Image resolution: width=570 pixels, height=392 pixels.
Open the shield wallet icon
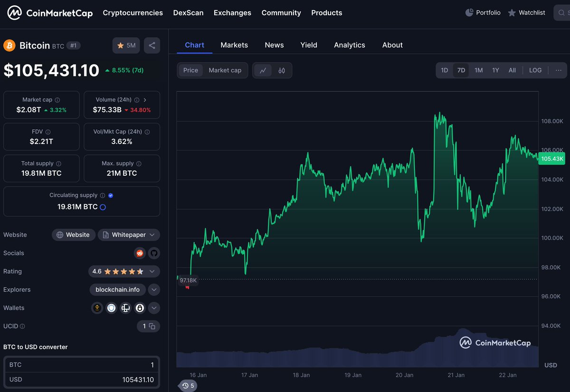[112, 308]
